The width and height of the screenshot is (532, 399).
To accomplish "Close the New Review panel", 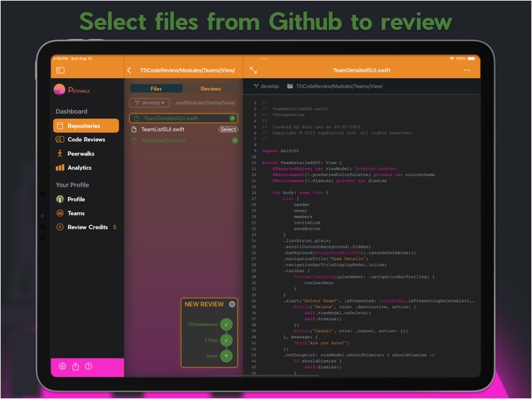I will [x=232, y=305].
